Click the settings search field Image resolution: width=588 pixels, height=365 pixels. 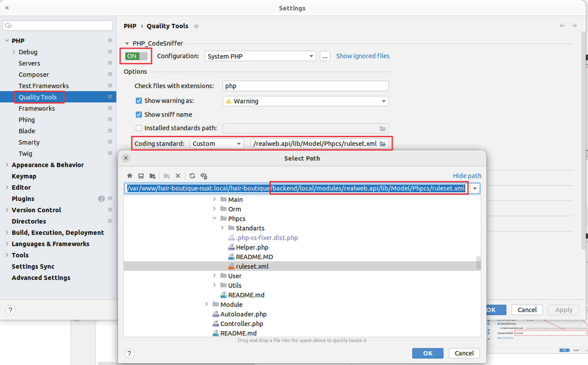[x=58, y=26]
